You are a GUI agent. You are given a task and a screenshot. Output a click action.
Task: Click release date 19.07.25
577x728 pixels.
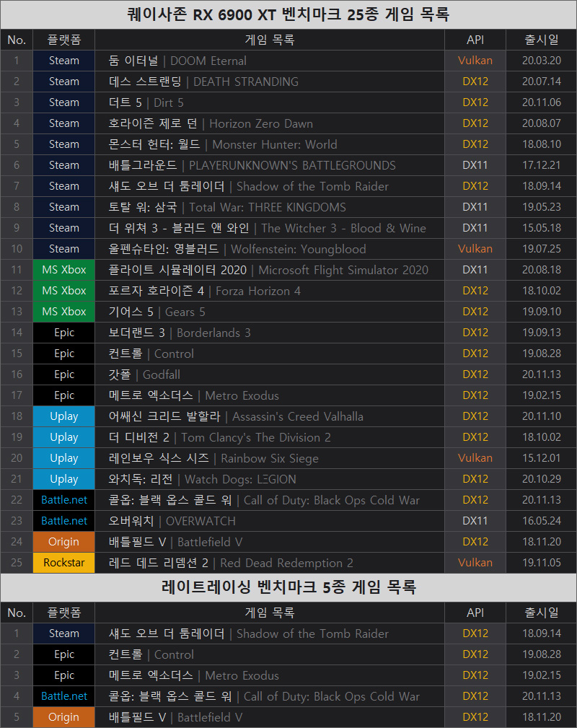541,249
